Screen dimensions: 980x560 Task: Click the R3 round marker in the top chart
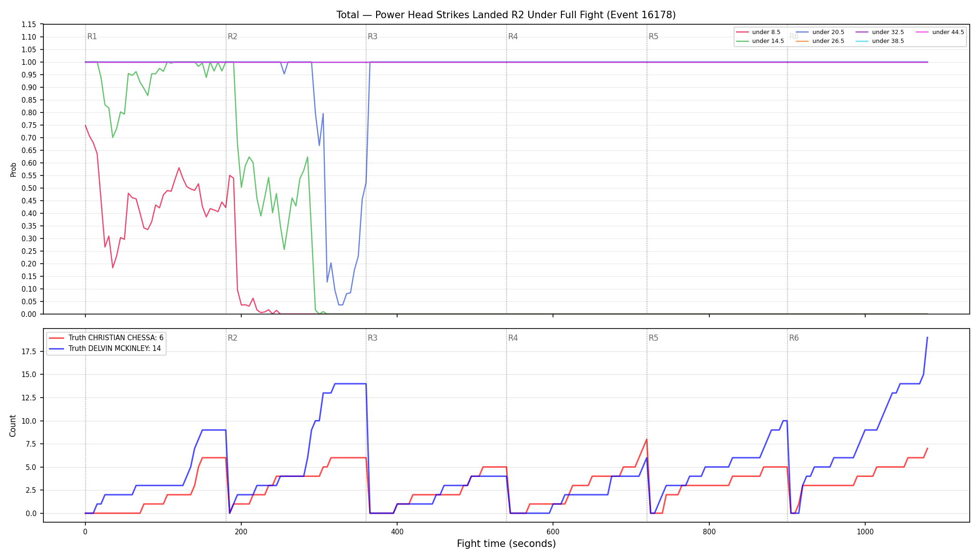372,36
